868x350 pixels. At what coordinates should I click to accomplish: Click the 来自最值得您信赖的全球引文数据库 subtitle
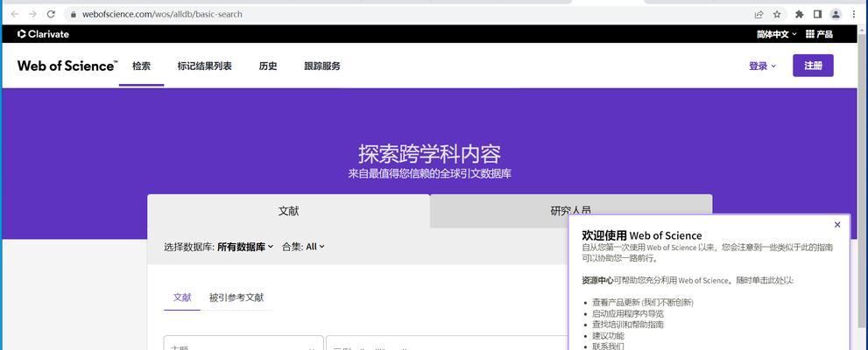click(429, 173)
